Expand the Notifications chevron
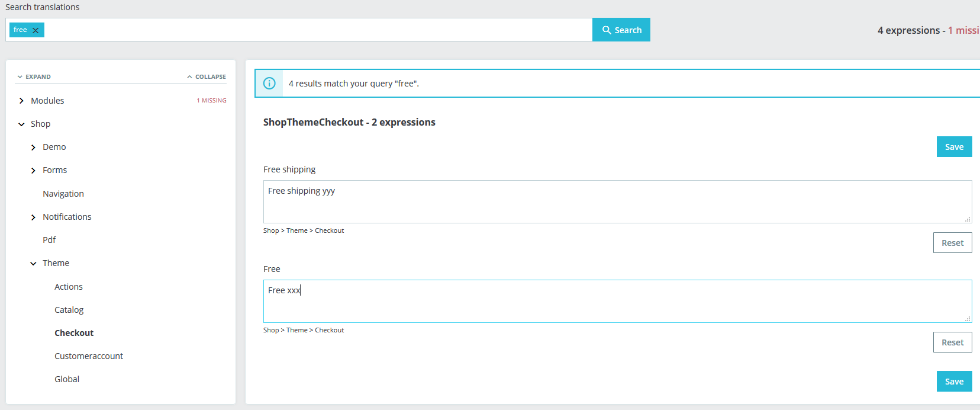The width and height of the screenshot is (980, 410). pyautogui.click(x=33, y=217)
